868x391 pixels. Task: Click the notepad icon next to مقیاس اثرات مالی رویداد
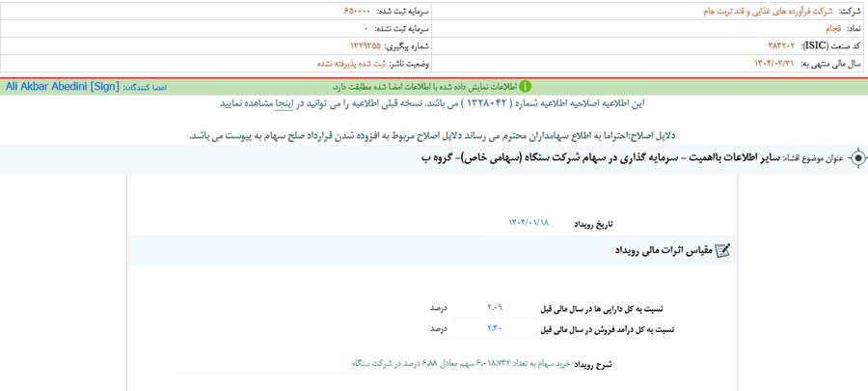coord(722,251)
